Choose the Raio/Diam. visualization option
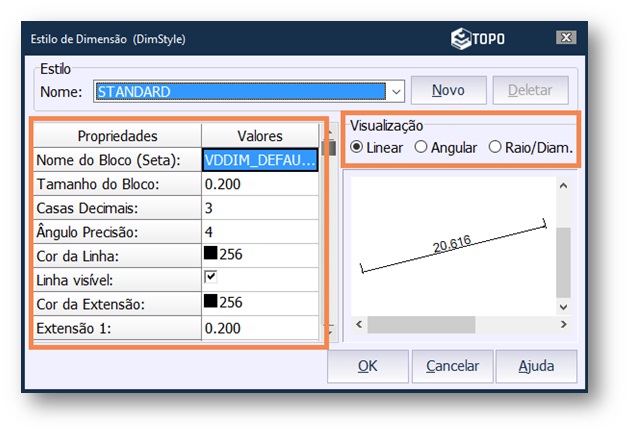 (495, 147)
